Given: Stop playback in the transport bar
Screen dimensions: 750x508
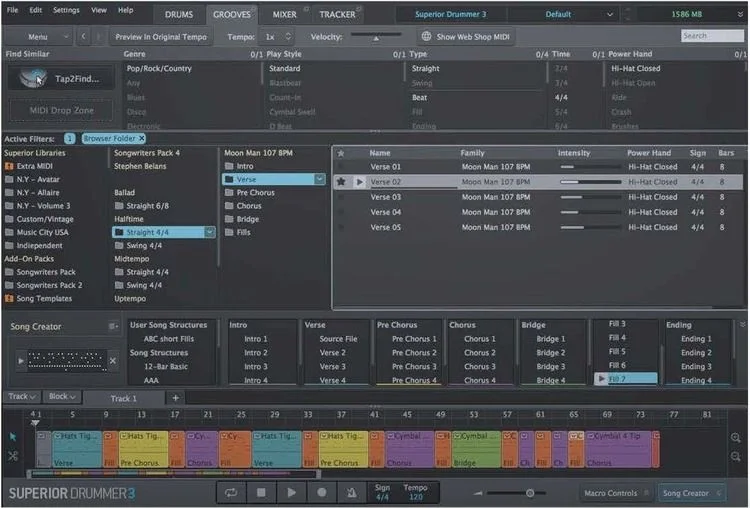Looking at the screenshot, I should click(x=261, y=492).
